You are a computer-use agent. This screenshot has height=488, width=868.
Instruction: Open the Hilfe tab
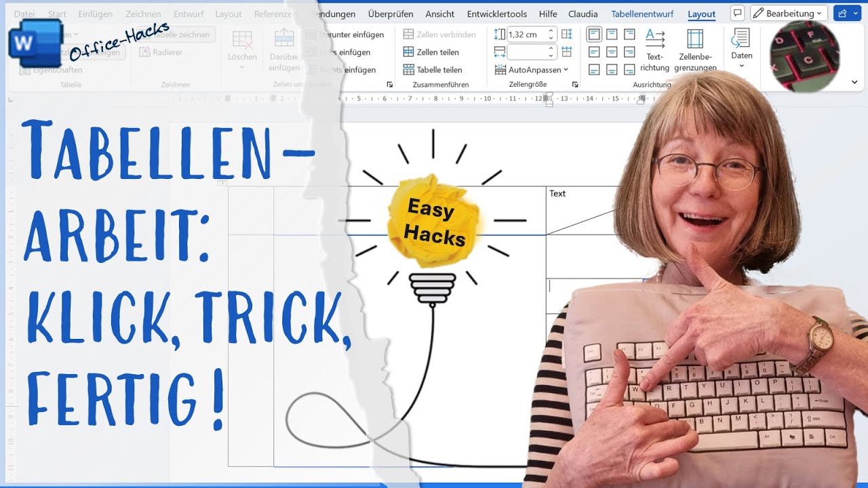click(x=548, y=14)
